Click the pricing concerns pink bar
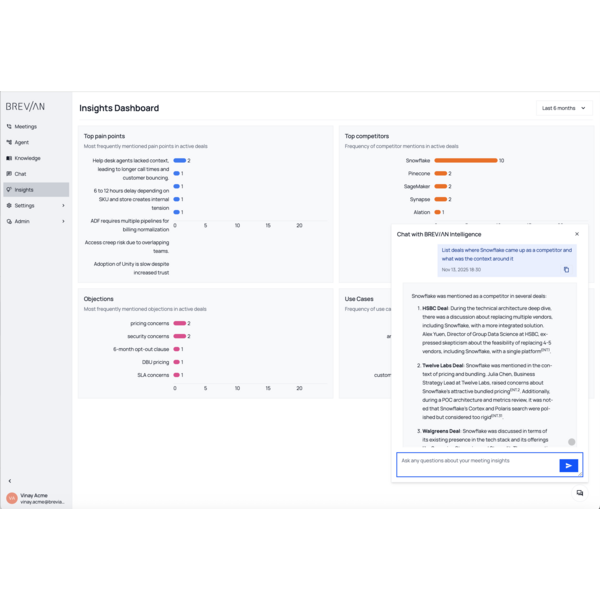Image resolution: width=600 pixels, height=600 pixels. 179,323
